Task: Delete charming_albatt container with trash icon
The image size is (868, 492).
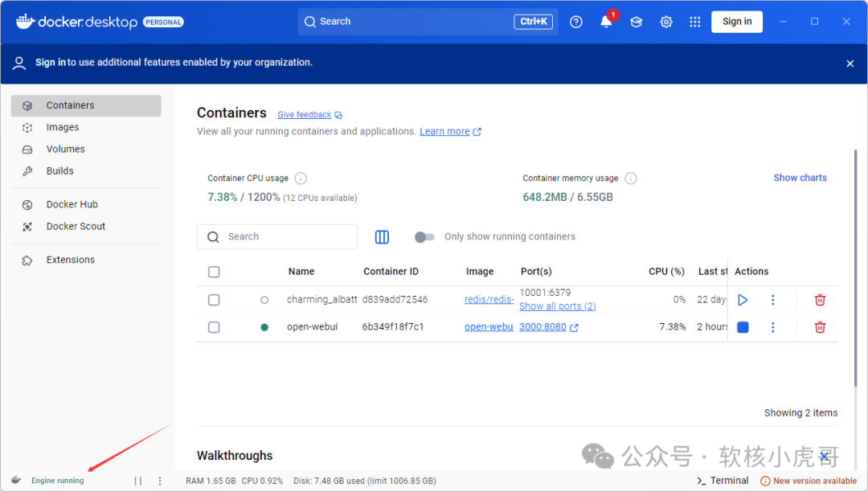Action: coord(820,300)
